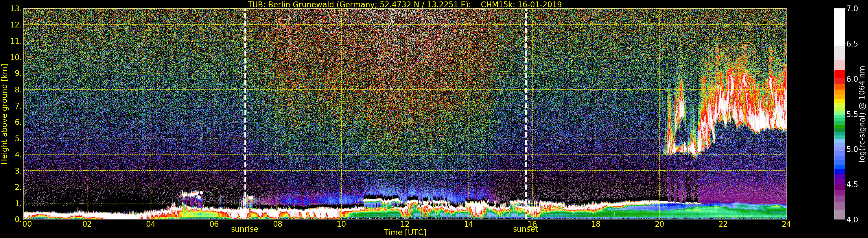868x238 pixels.
Task: Click the 24 hour tick on time axis
Action: pyautogui.click(x=786, y=224)
